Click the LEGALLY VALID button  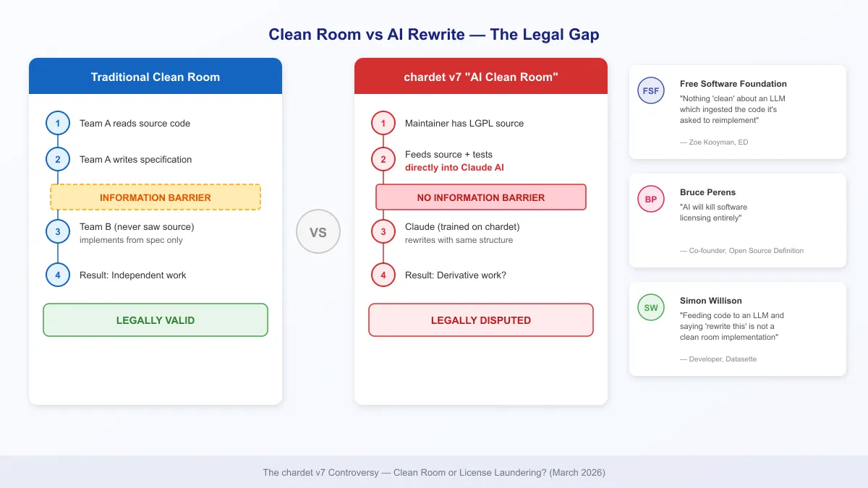click(156, 320)
